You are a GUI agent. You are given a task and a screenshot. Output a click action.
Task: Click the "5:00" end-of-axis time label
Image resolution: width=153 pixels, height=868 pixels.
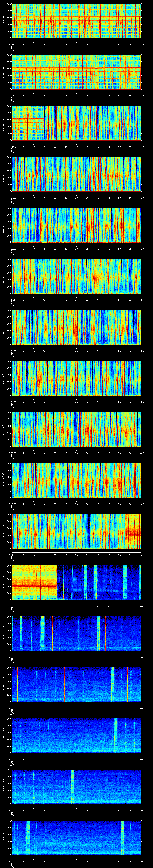pyautogui.click(x=141, y=197)
